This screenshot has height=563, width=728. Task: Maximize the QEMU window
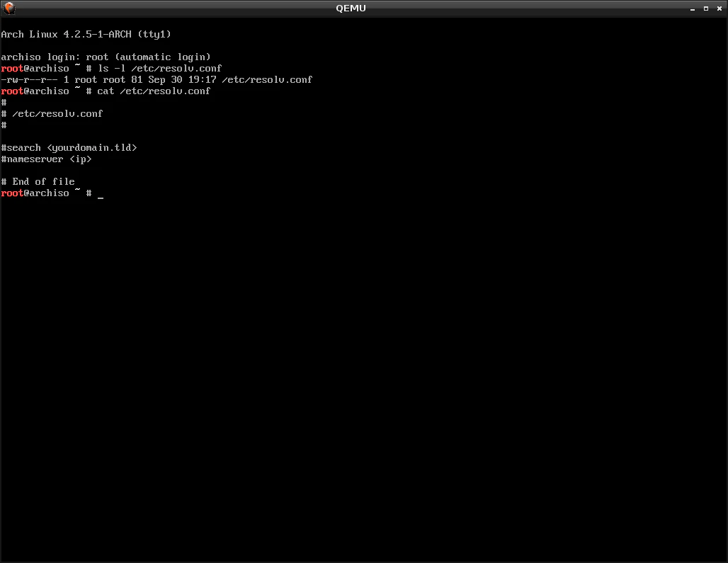point(706,8)
